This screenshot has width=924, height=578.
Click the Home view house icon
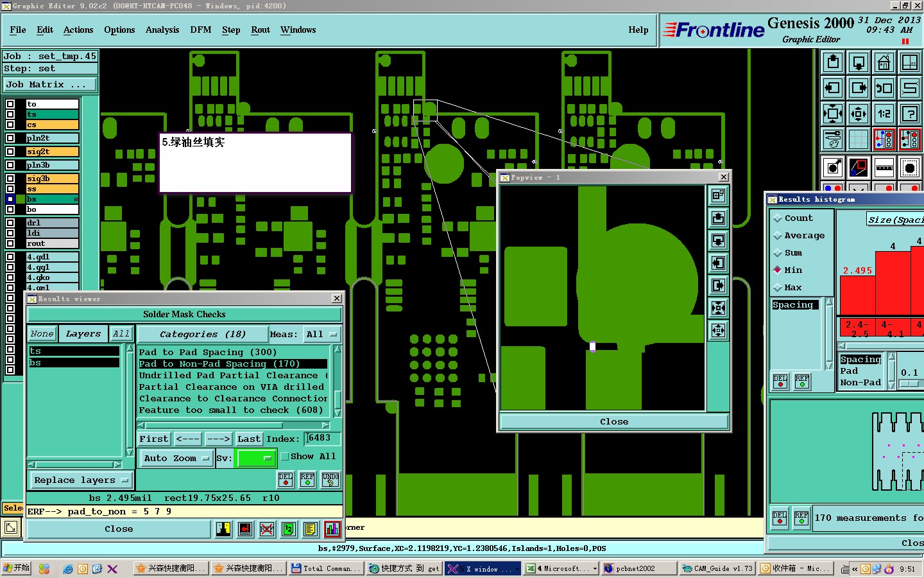[x=884, y=62]
